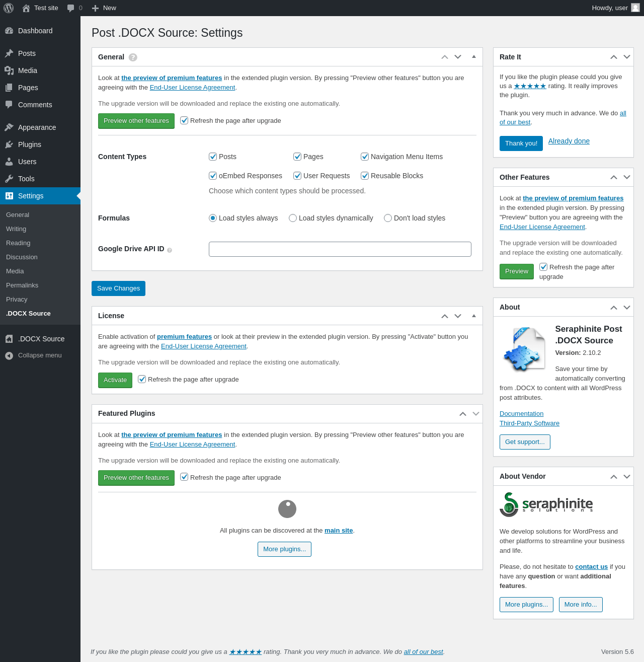
Task: Click the Seraphinite Solutions logo
Action: coord(546,504)
